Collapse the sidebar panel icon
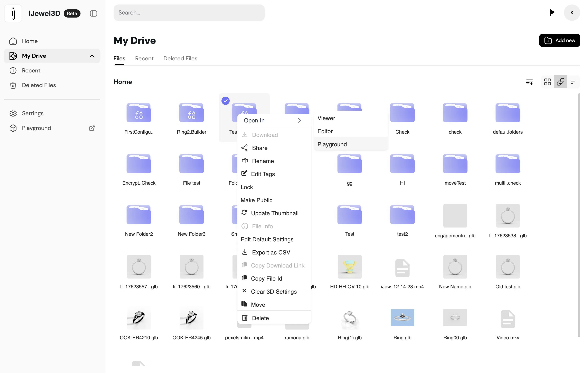 click(94, 13)
